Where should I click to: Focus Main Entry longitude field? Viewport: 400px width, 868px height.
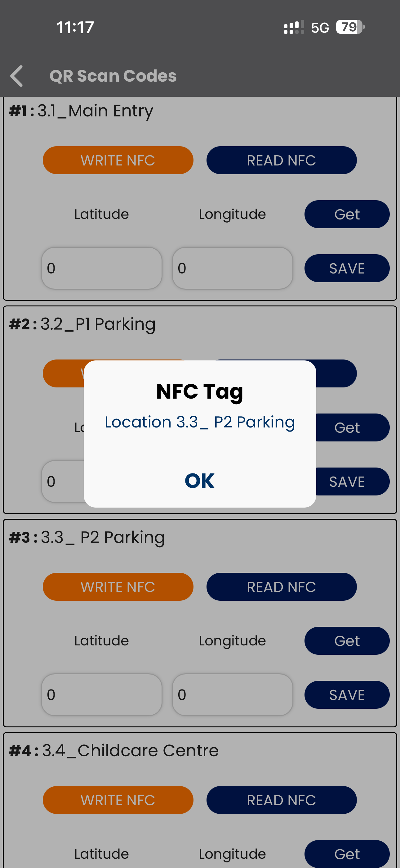tap(232, 269)
